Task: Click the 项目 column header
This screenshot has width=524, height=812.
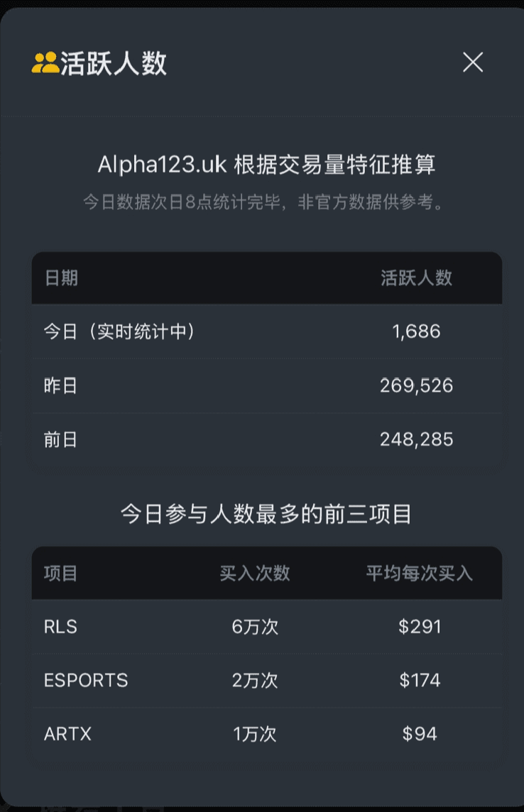Action: [60, 574]
